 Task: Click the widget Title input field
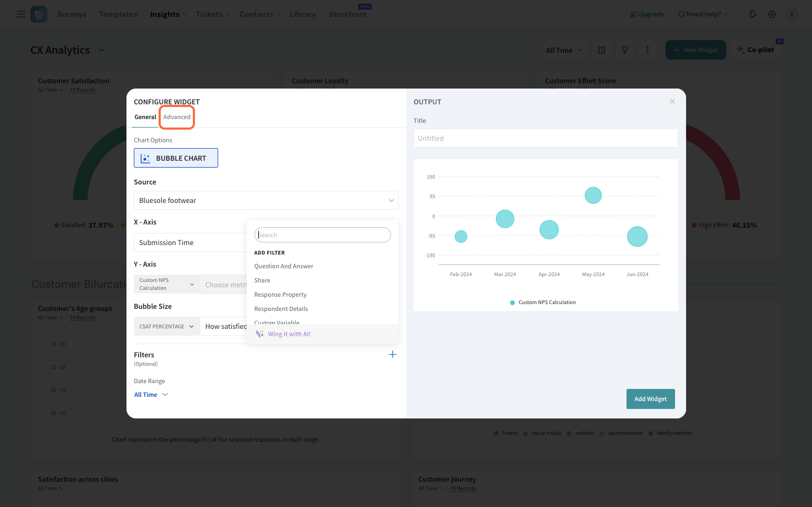(x=545, y=138)
